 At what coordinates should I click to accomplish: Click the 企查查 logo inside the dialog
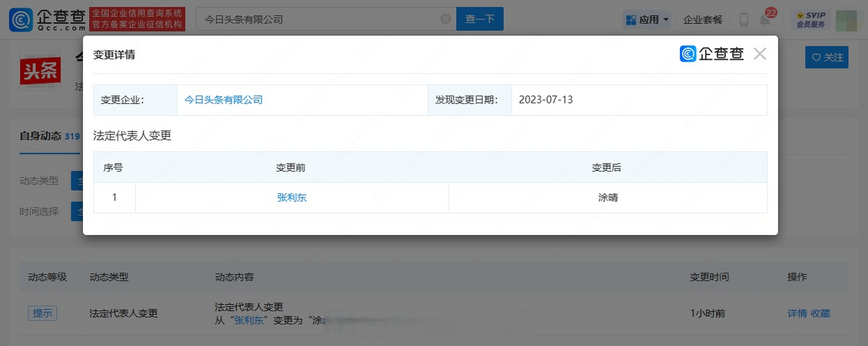coord(712,54)
